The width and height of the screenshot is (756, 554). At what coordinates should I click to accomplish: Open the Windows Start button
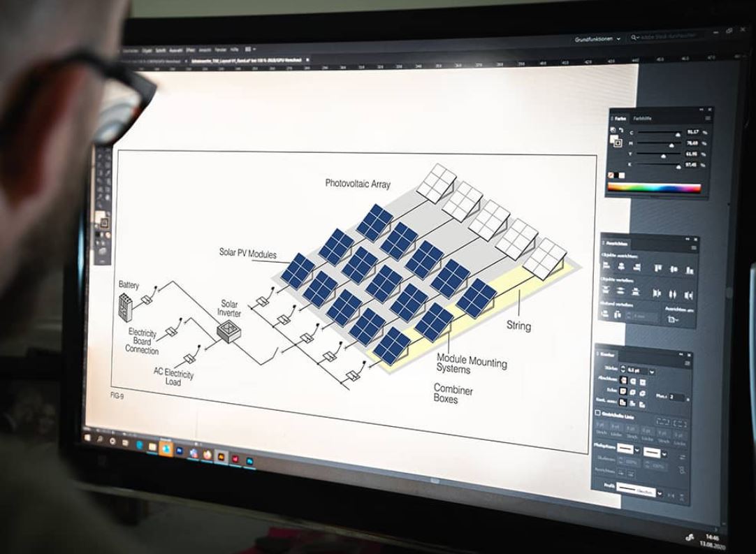pos(87,437)
